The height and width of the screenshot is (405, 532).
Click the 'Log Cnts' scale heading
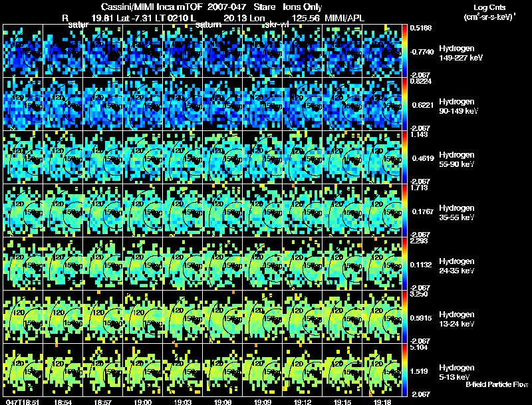pos(489,7)
